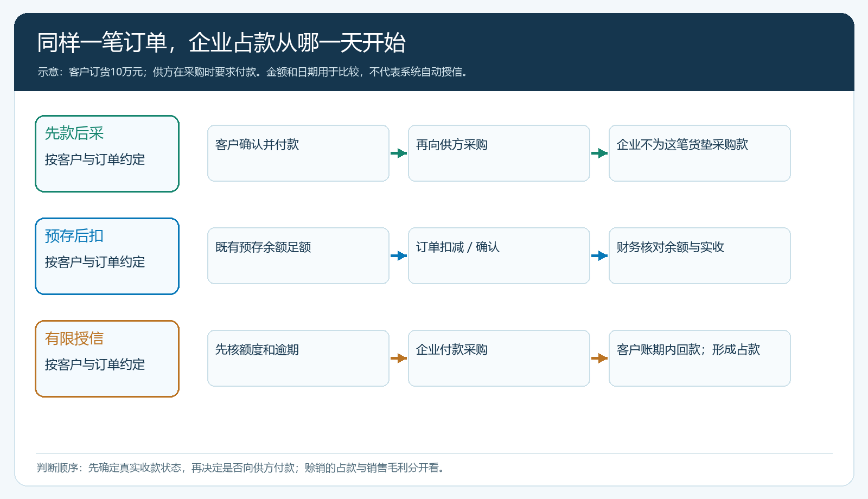Click 按客户与订单约定 under 先款后采
This screenshot has width=868, height=499.
[95, 159]
